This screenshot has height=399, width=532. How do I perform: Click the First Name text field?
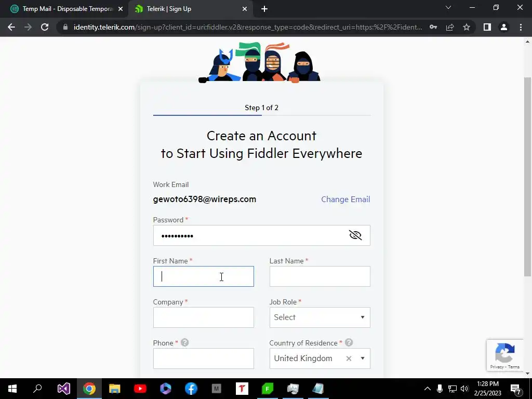pos(203,276)
